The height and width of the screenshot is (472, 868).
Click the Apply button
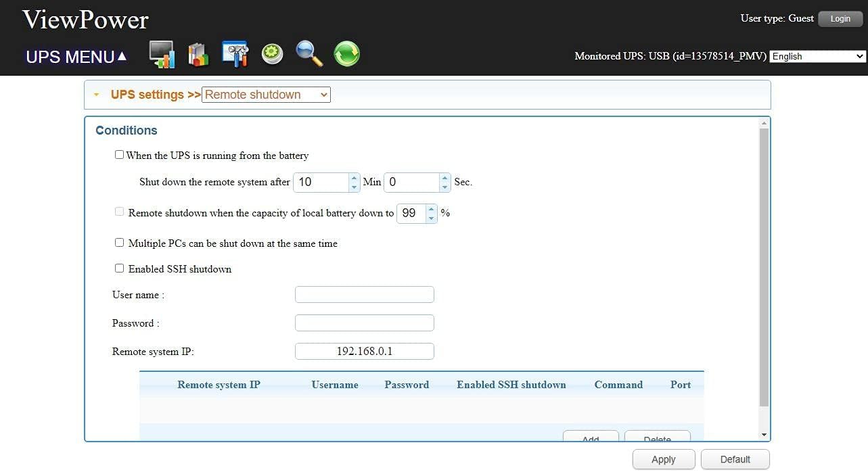[x=664, y=459]
